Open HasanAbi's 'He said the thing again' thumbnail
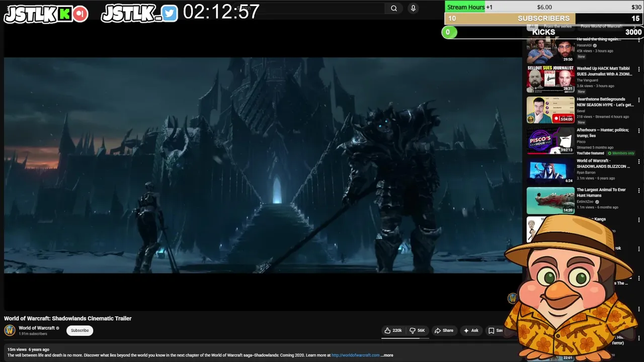 click(550, 50)
